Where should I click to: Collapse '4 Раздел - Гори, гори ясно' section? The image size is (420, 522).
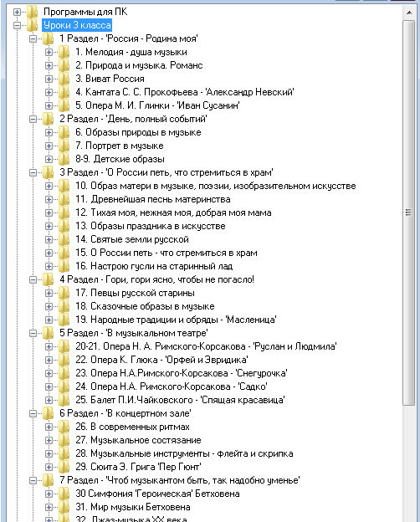click(x=33, y=279)
